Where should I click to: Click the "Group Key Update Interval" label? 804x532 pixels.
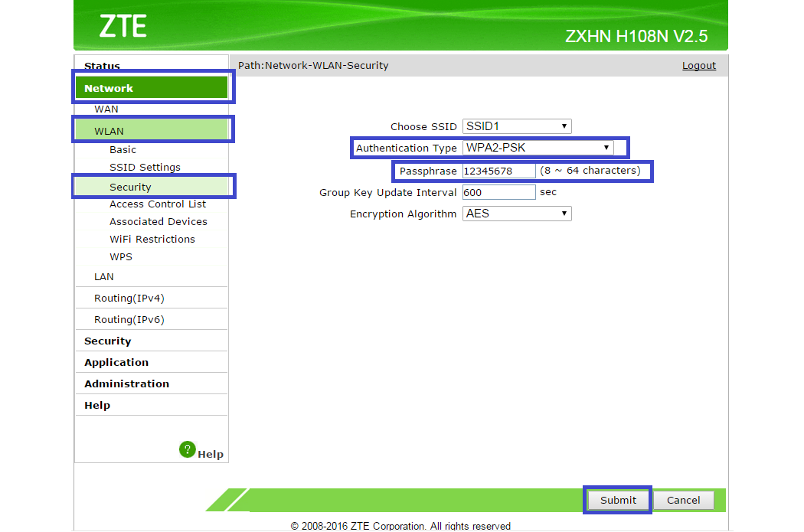tap(387, 193)
